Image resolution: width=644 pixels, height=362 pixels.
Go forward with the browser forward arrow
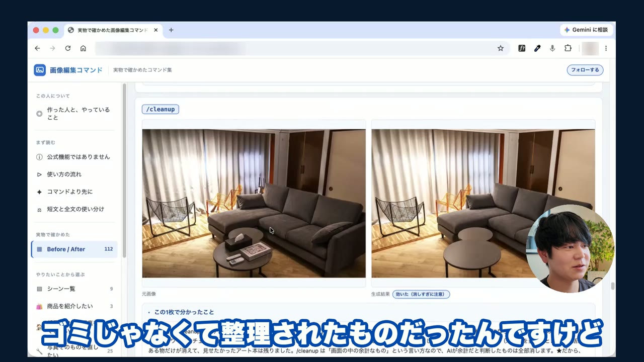pyautogui.click(x=52, y=48)
